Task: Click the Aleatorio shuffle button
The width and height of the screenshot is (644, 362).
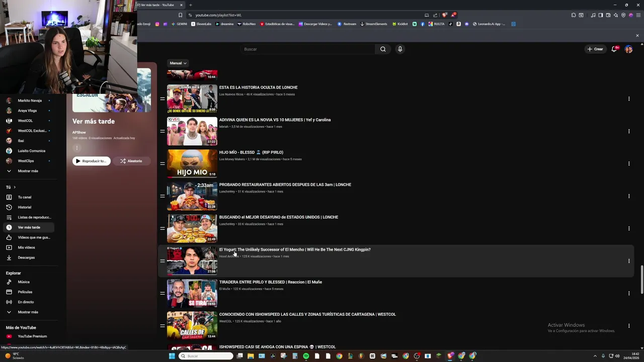Action: point(131,161)
